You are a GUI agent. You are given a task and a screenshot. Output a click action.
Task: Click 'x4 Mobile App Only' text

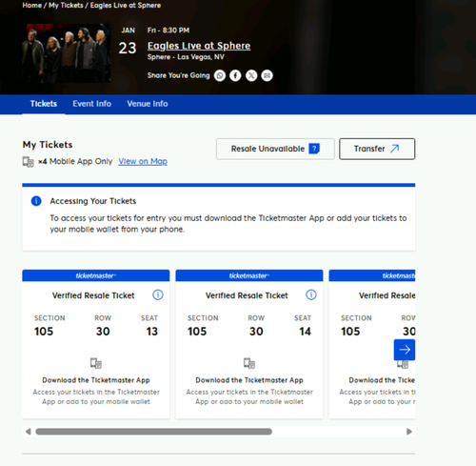pyautogui.click(x=75, y=161)
